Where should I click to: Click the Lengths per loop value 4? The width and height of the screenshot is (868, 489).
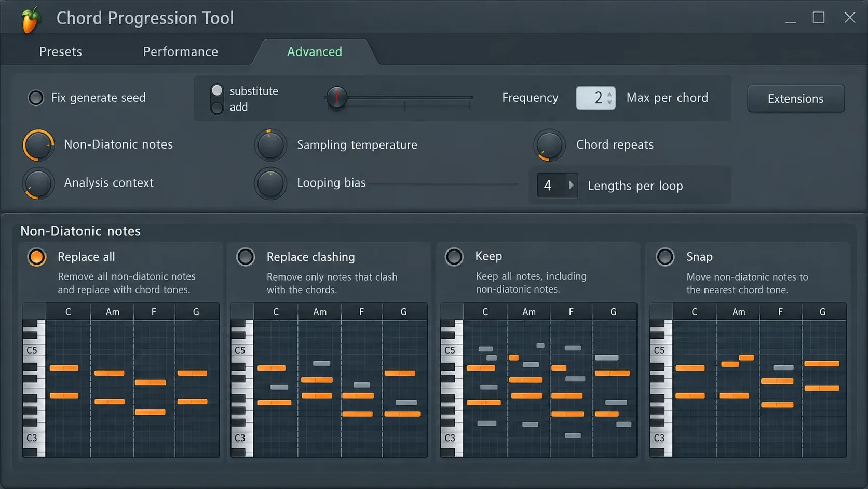coord(548,186)
